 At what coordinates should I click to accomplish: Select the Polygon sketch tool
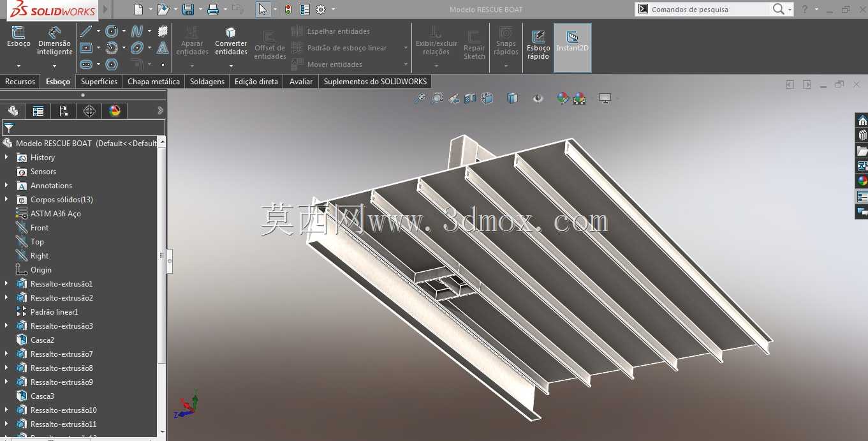pos(112,64)
